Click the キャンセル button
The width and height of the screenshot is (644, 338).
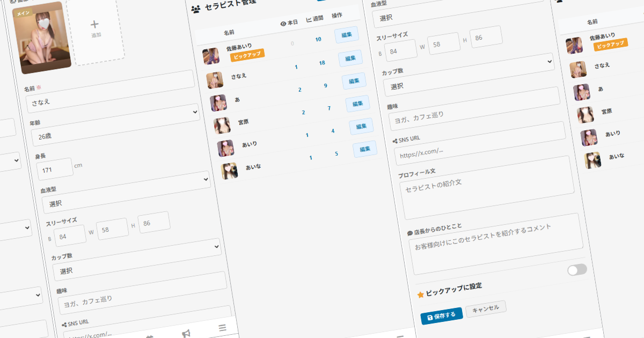[486, 308]
